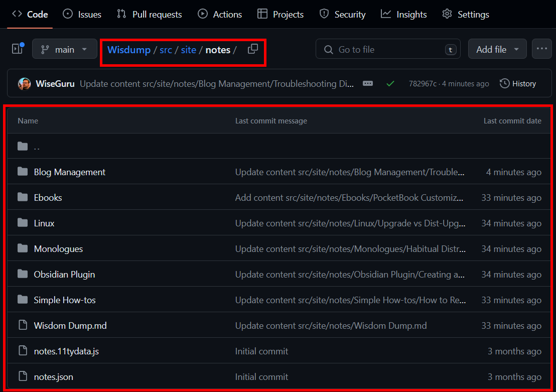Click the 782967c commit hash link

422,84
